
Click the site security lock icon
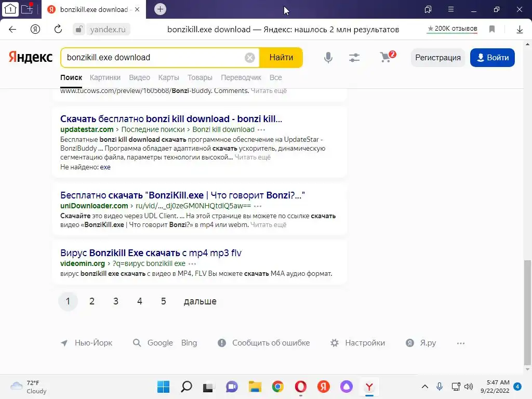pyautogui.click(x=79, y=29)
